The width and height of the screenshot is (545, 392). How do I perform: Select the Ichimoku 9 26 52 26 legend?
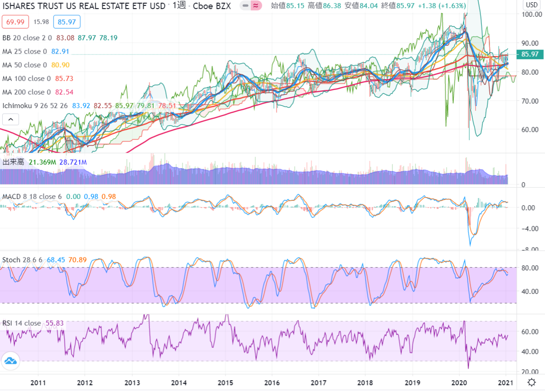(x=35, y=106)
